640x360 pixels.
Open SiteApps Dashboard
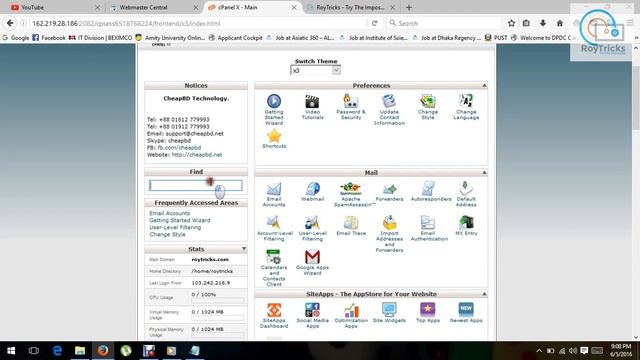(x=274, y=310)
